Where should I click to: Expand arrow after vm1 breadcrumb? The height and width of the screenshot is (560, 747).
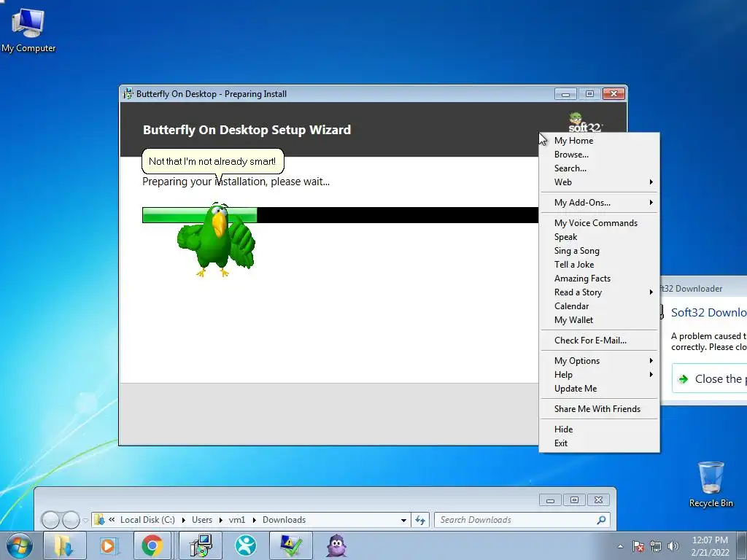pyautogui.click(x=254, y=520)
